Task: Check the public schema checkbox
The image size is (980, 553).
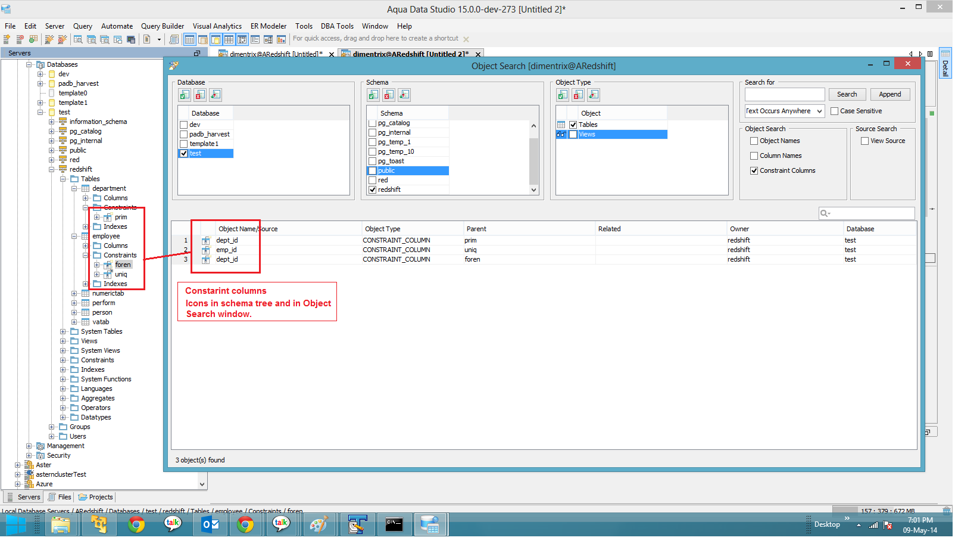Action: [x=372, y=171]
